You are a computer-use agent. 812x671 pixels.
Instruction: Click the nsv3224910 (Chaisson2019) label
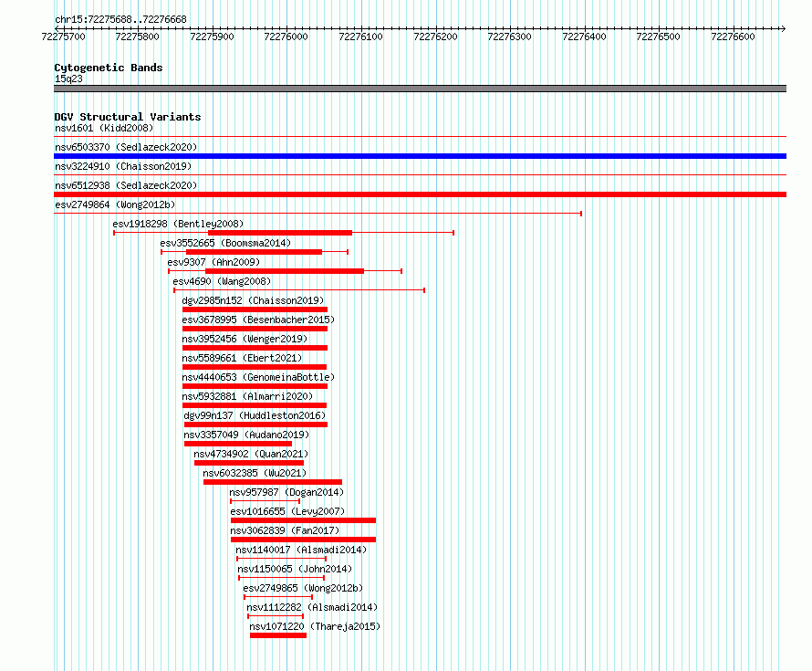coord(123,166)
